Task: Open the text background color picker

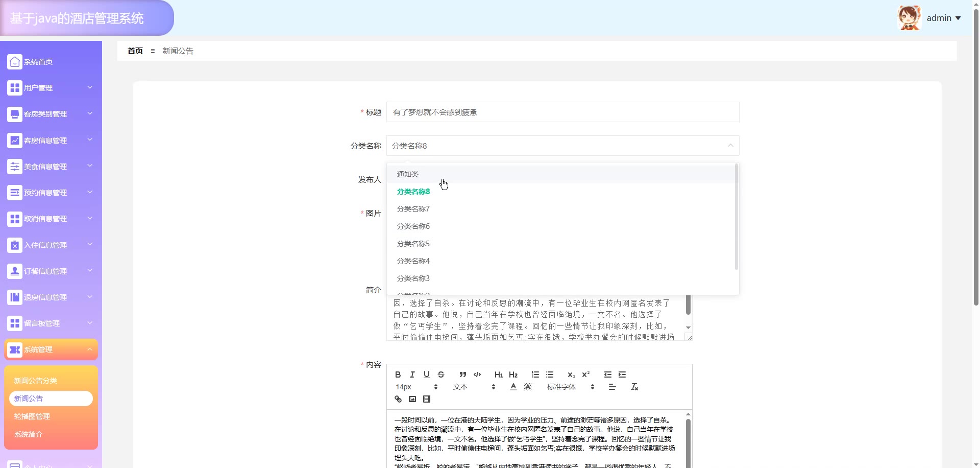Action: click(x=528, y=387)
